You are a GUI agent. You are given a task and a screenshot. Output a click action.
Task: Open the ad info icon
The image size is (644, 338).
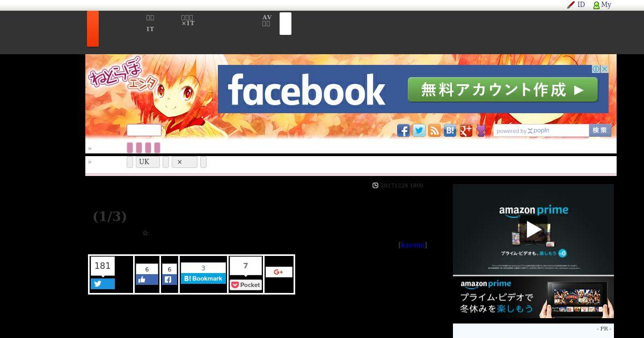coord(596,69)
